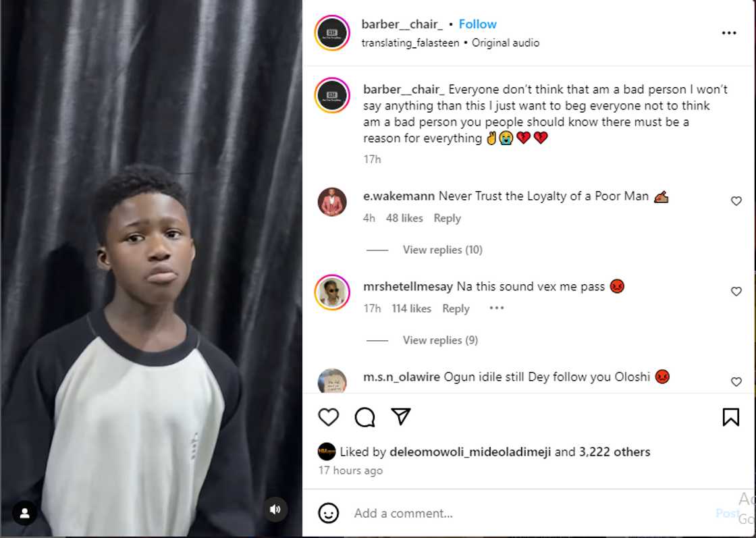This screenshot has width=756, height=538.
Task: Open more options on mrshetellmesay's comment
Action: pyautogui.click(x=497, y=308)
